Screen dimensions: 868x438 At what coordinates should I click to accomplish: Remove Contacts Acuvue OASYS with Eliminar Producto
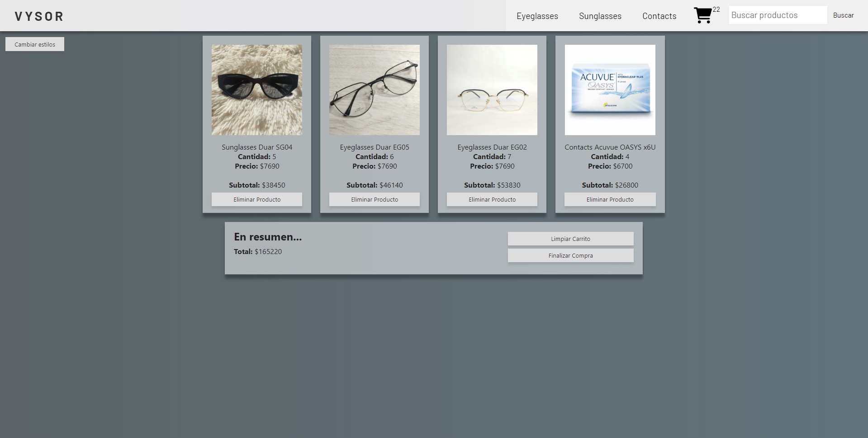pyautogui.click(x=610, y=199)
